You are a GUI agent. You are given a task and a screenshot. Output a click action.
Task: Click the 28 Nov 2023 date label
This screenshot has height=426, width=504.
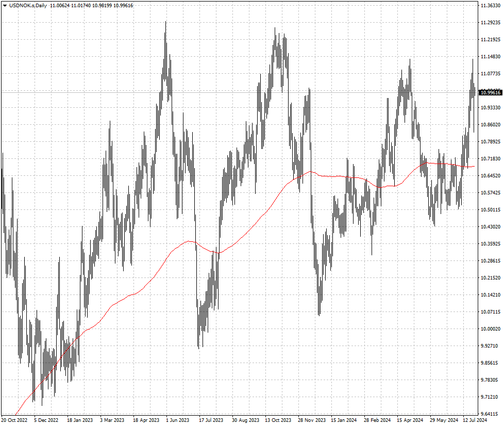pos(311,420)
